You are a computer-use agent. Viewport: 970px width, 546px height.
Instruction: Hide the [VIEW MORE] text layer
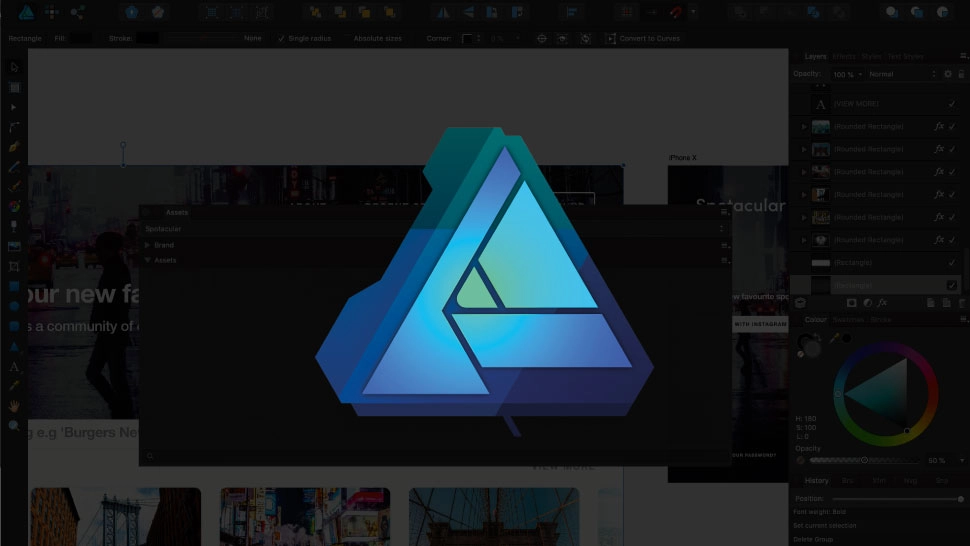point(952,104)
